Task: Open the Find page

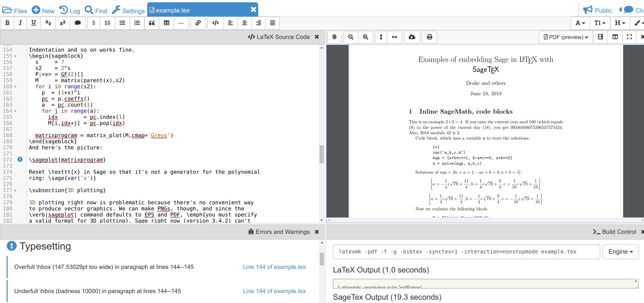Action: coord(96,10)
